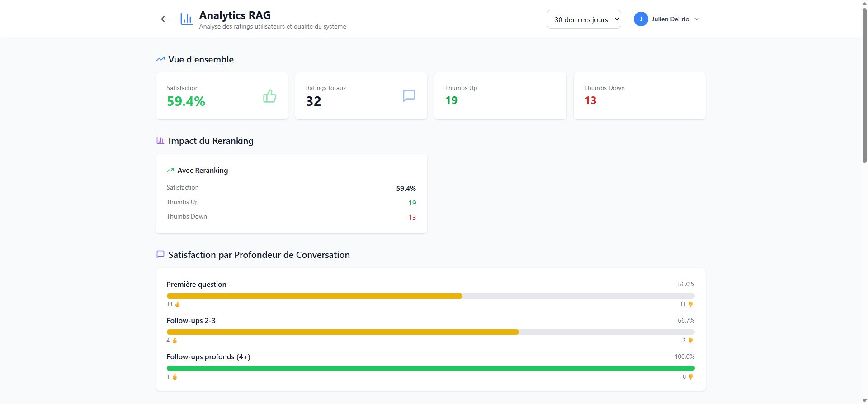
Task: Click the Satisfaction thumbs up icon
Action: [270, 96]
